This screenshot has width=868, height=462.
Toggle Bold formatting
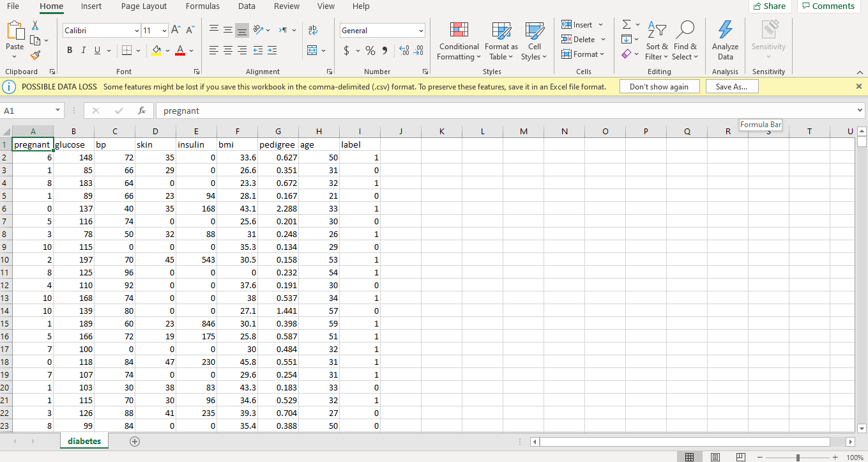(69, 50)
